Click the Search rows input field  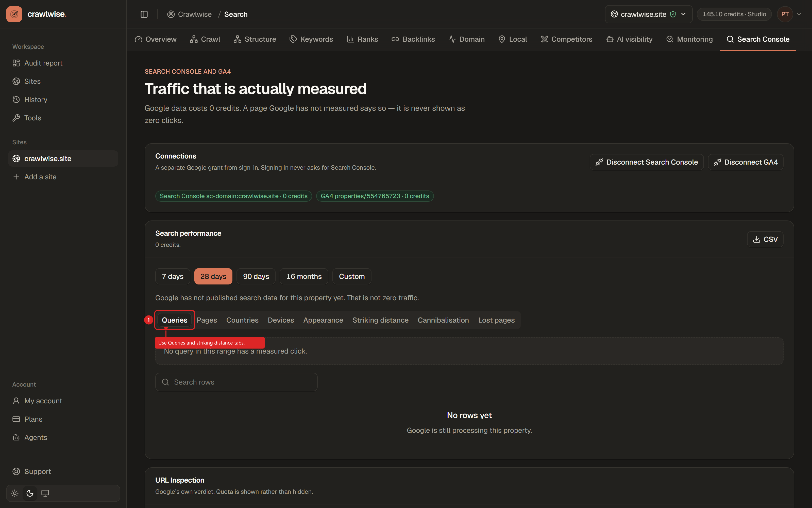tap(236, 382)
